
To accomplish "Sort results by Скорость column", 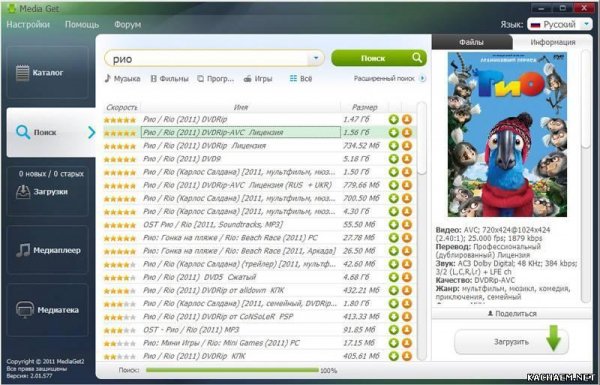I will coord(122,108).
